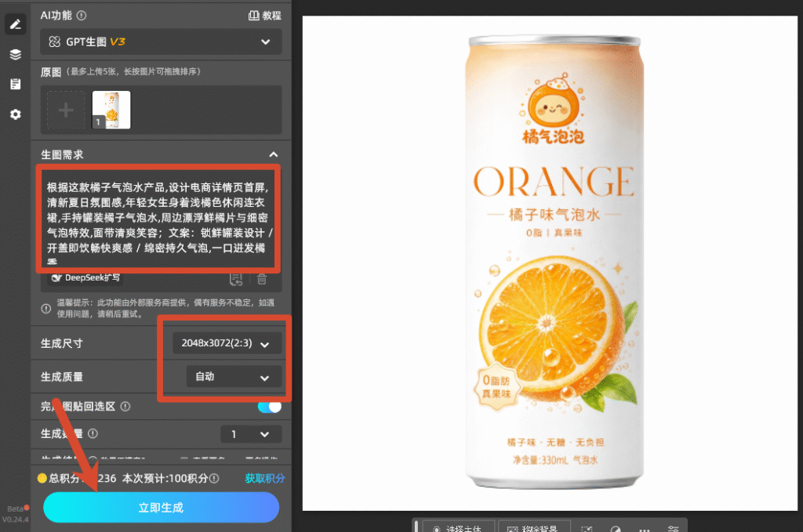The image size is (803, 532).
Task: Clear prompt with the trash icon
Action: (262, 279)
